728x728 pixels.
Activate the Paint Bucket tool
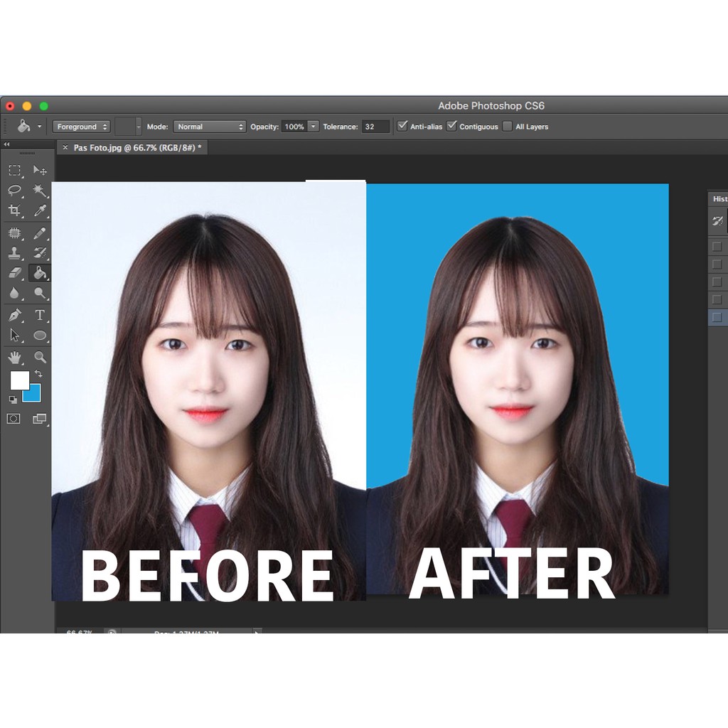click(41, 272)
